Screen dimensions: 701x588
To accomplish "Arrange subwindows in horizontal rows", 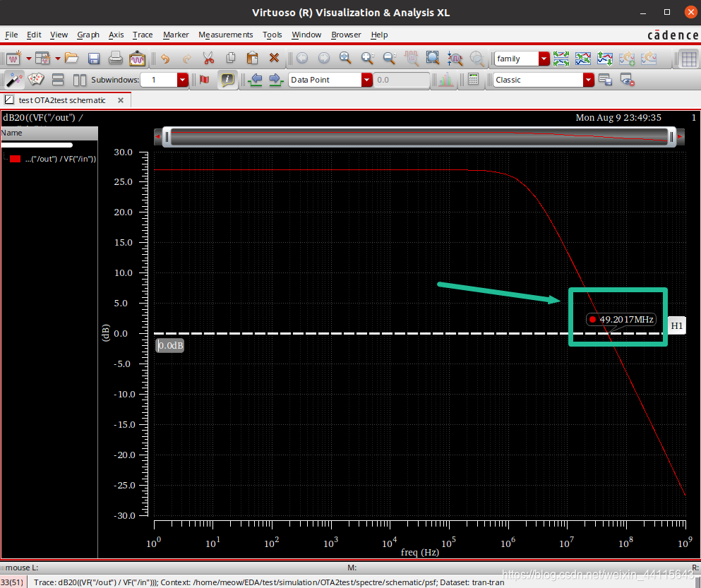I will (x=58, y=80).
